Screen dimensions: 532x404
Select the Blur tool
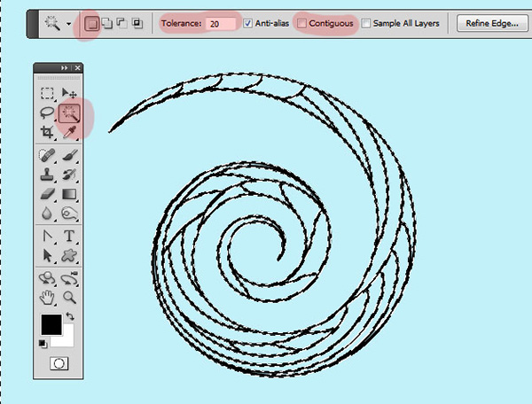pos(47,214)
